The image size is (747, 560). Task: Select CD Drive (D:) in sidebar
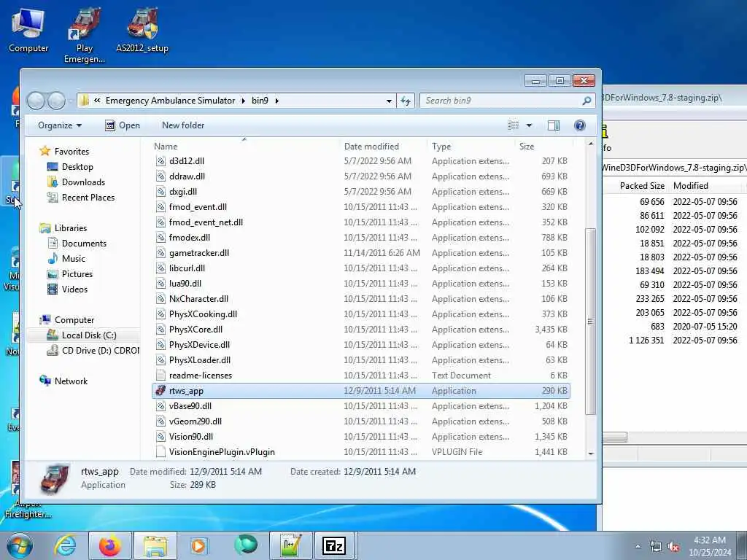pyautogui.click(x=93, y=351)
